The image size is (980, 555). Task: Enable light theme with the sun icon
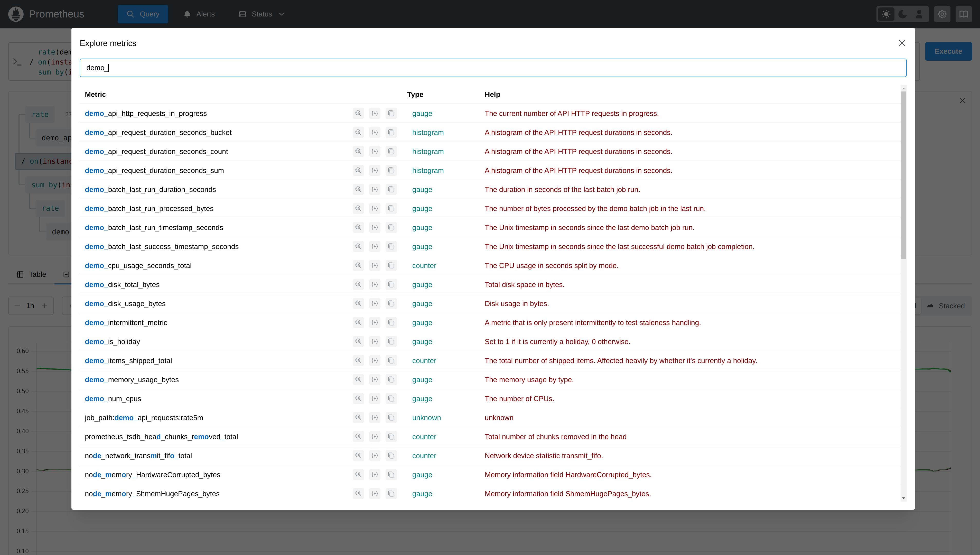(886, 14)
